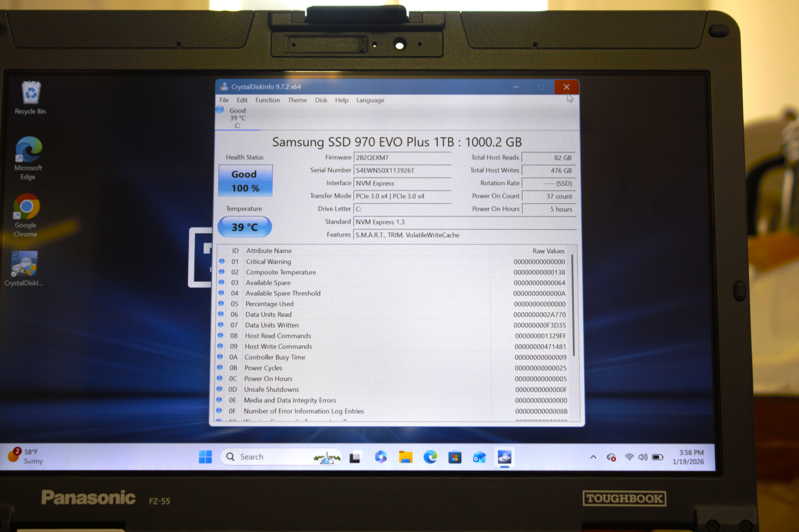Image resolution: width=799 pixels, height=532 pixels.
Task: Click the status dot for Power Cycles
Action: point(220,367)
